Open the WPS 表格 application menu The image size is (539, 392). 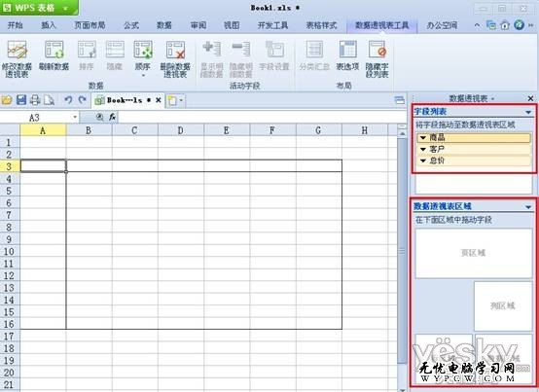coord(39,8)
